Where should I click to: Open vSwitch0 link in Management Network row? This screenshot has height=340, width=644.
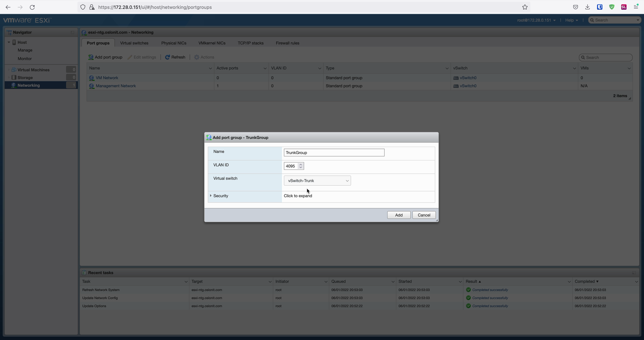tap(468, 86)
